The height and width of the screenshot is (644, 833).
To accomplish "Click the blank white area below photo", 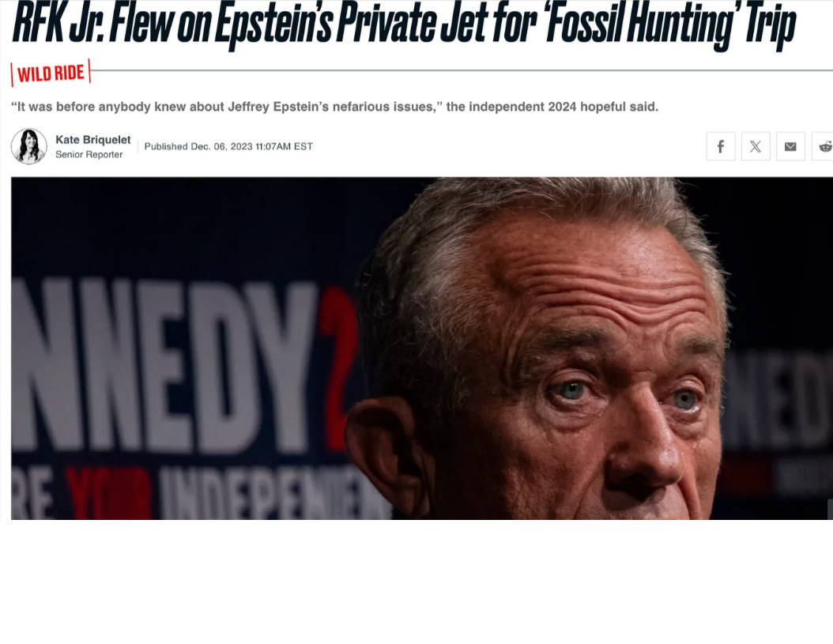I will pos(416,582).
